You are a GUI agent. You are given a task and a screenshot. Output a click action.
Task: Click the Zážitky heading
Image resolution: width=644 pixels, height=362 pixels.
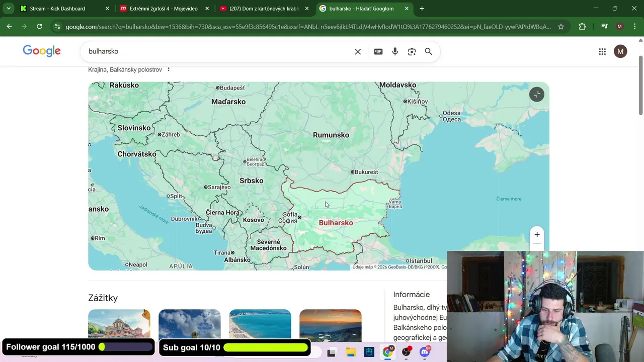point(103,298)
